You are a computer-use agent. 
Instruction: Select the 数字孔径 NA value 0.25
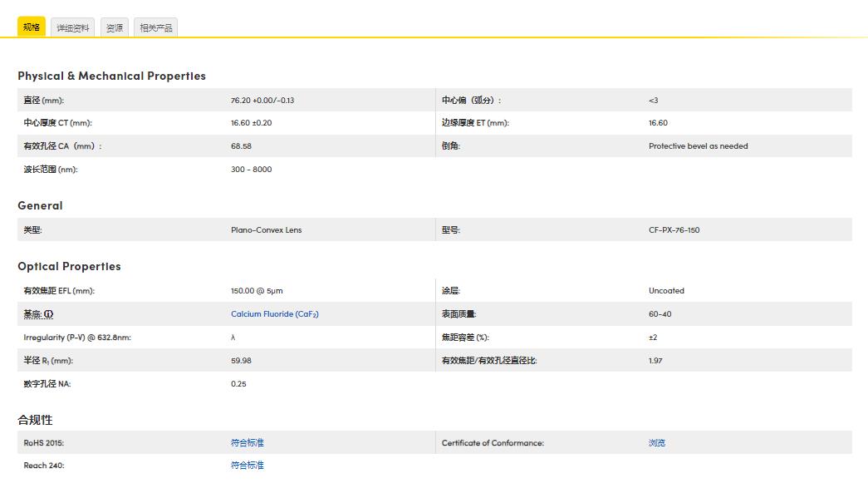tap(240, 383)
